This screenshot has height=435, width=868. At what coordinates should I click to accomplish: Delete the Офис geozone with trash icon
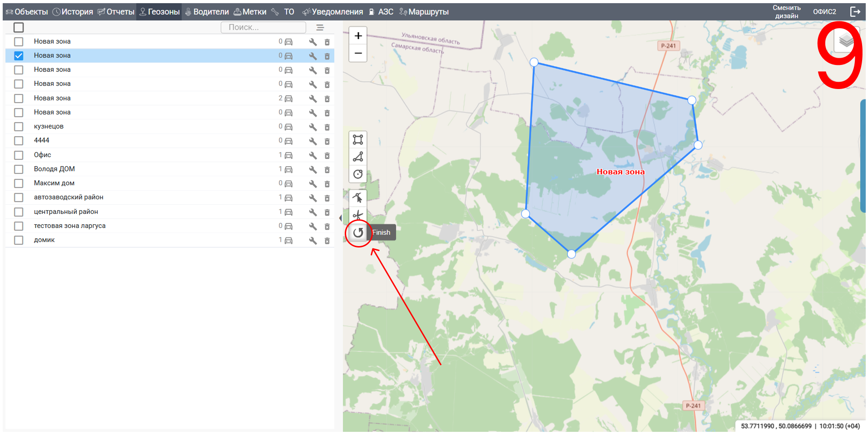(327, 155)
